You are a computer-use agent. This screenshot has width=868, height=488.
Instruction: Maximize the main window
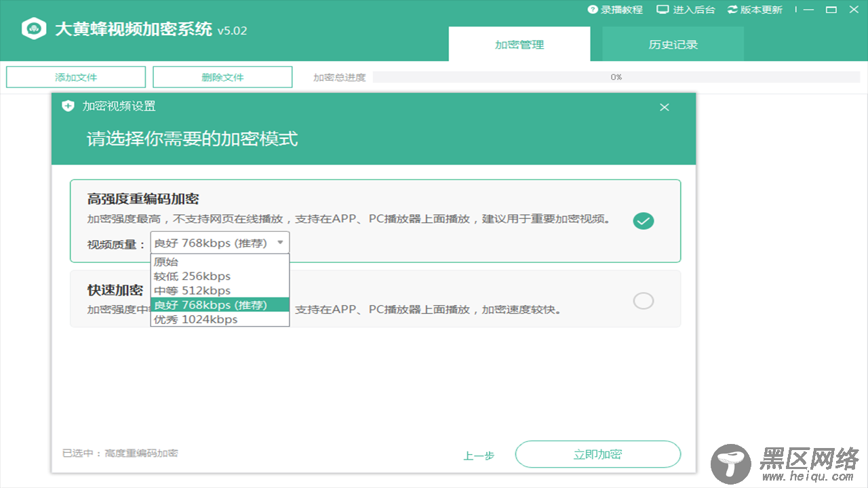(831, 9)
